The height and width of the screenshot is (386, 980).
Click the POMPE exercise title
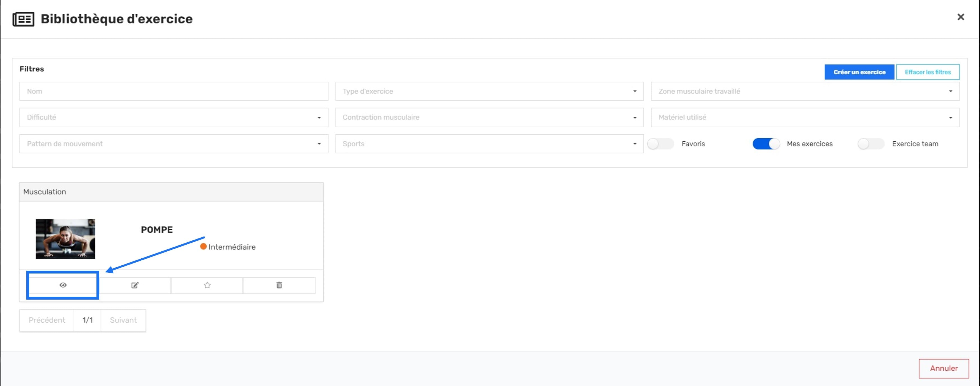157,229
